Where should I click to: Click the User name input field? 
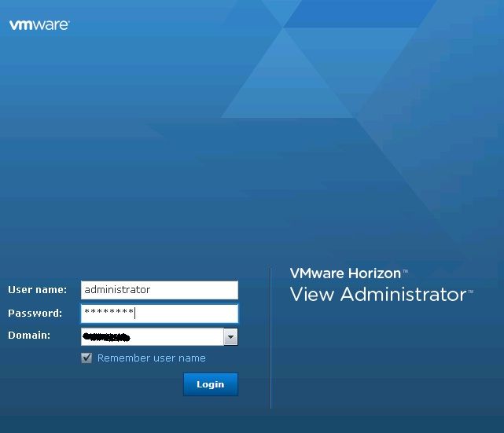[x=160, y=290]
